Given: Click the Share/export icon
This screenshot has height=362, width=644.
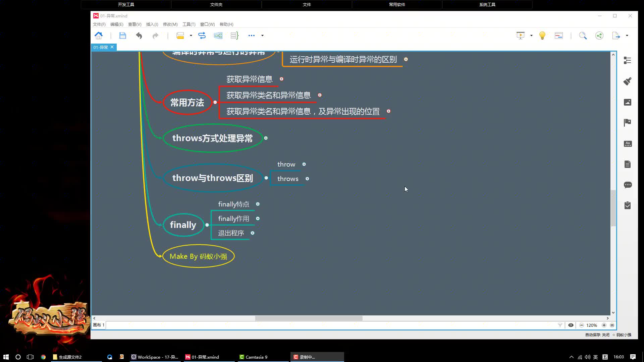Looking at the screenshot, I should (x=599, y=35).
